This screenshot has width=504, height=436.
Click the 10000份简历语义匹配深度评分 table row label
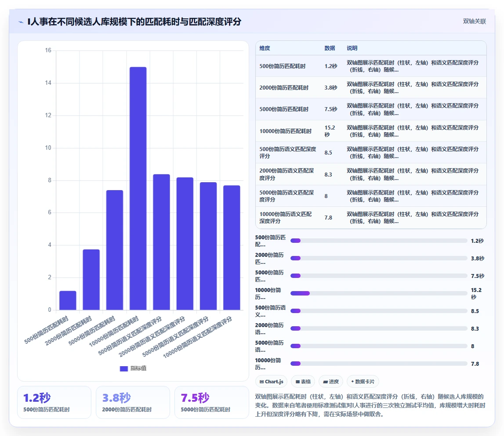[x=286, y=217]
